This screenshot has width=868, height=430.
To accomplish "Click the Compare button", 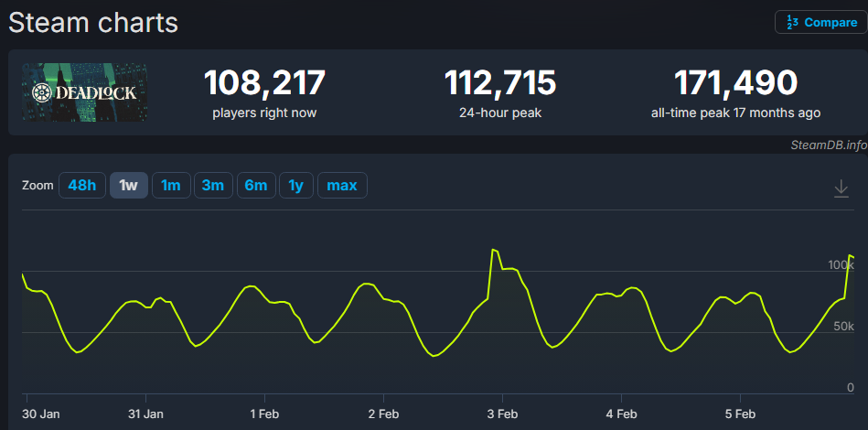I will click(820, 22).
